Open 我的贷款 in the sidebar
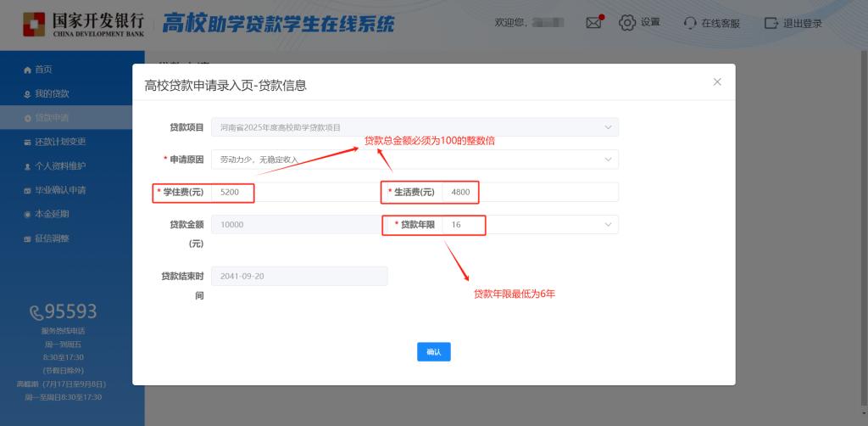 [x=52, y=93]
